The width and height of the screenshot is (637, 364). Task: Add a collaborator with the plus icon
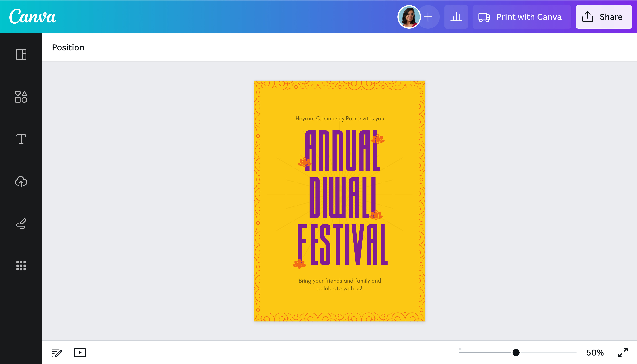coord(428,17)
